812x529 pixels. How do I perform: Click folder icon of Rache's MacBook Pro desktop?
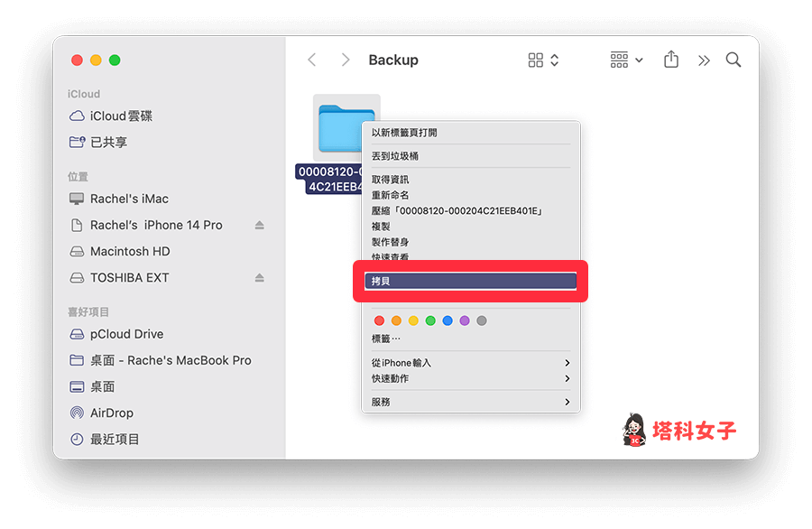[x=77, y=360]
